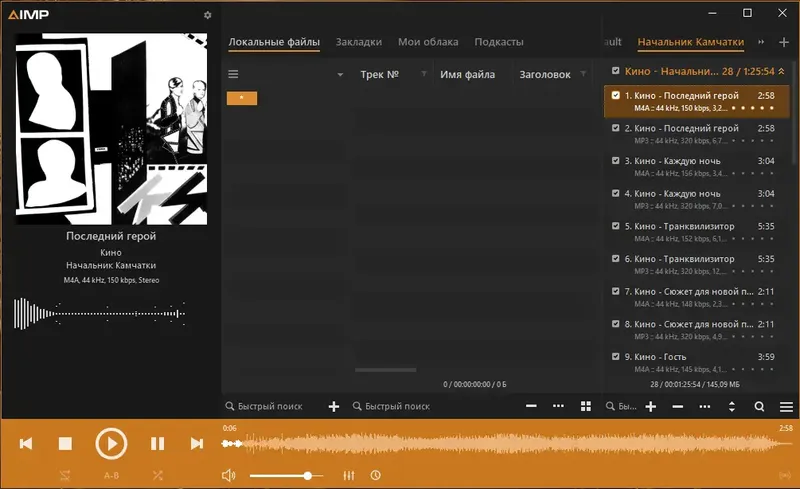Focus library table Быстрый поиск field
The height and width of the screenshot is (489, 800).
point(398,406)
